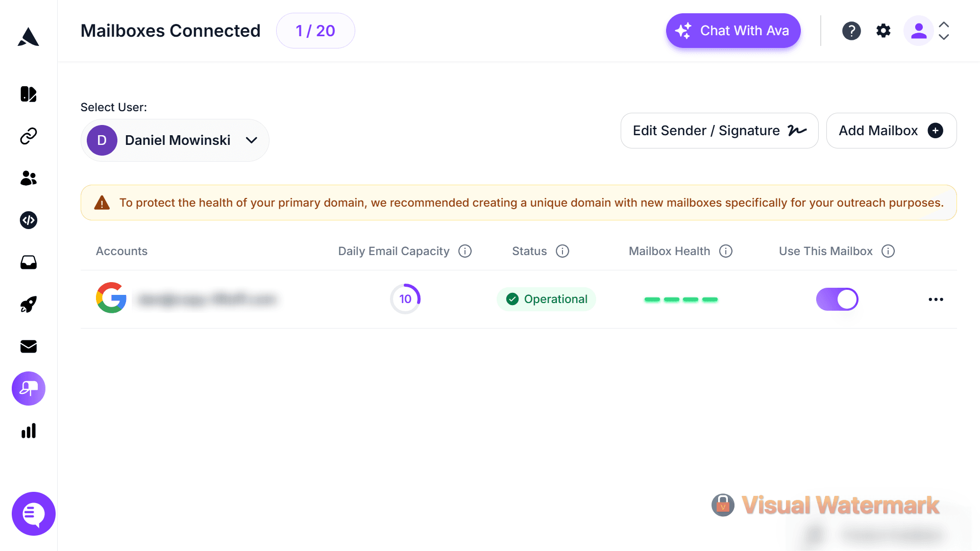Open the support chat bubble widget
Image resolution: width=980 pixels, height=551 pixels.
34,514
